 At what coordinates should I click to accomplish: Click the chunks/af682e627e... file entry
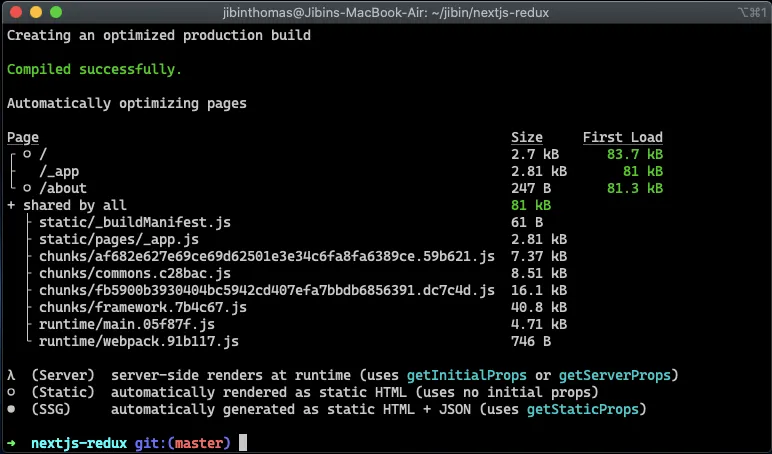click(x=267, y=256)
